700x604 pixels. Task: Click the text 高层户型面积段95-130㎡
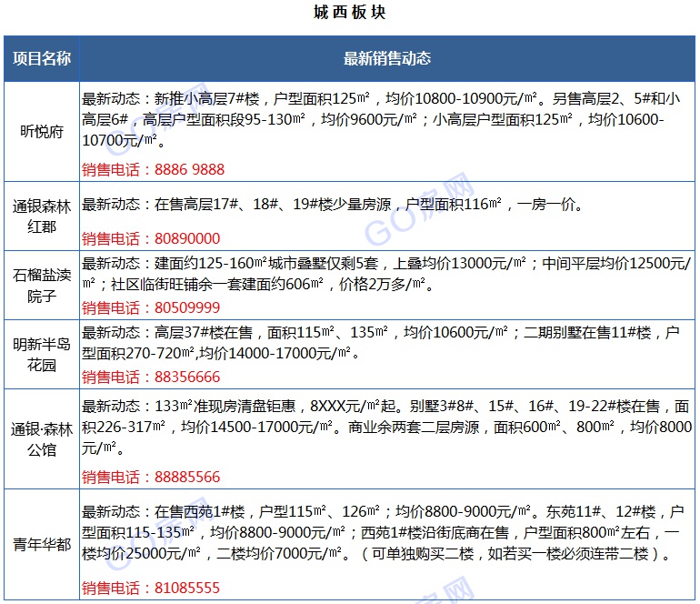[224, 119]
